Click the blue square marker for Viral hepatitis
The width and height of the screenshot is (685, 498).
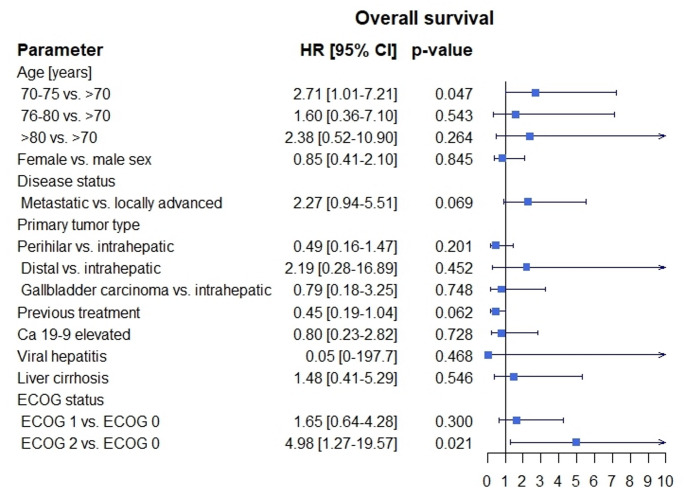click(488, 355)
